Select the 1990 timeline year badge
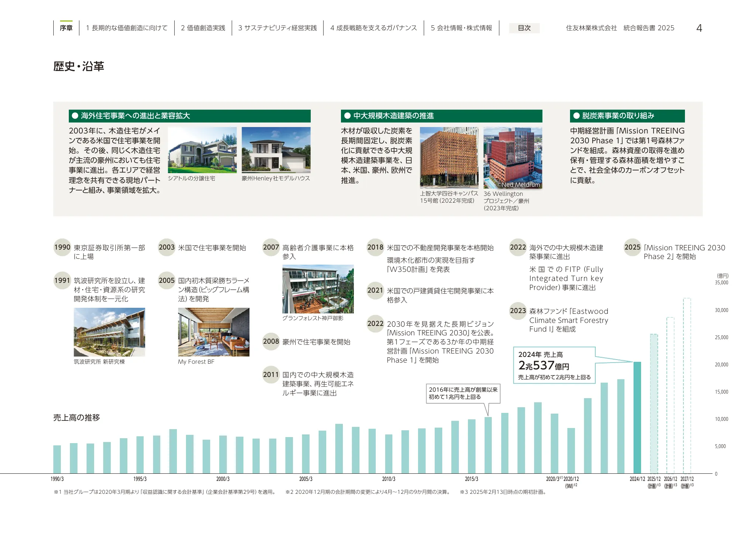The image size is (756, 535). click(62, 248)
